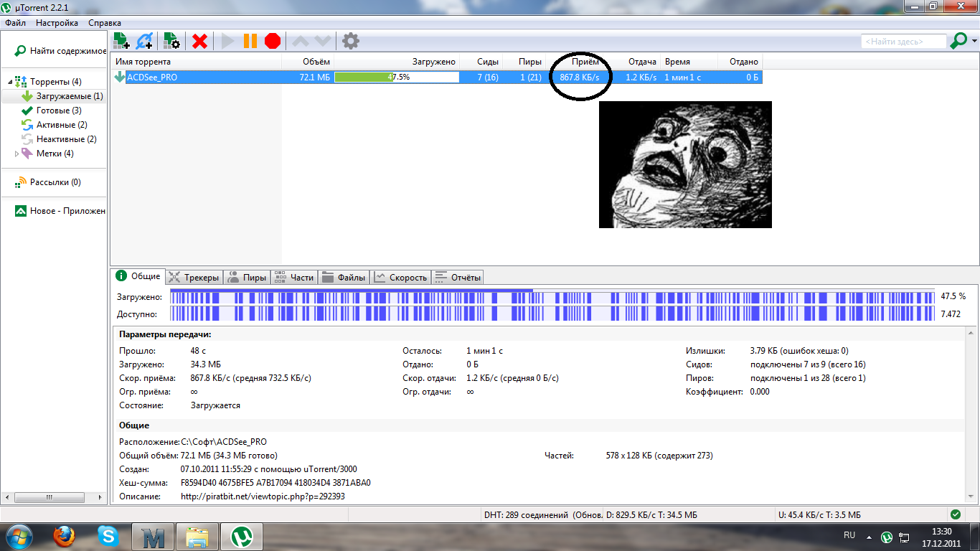The height and width of the screenshot is (551, 980).
Task: Click the Загружено pieces bar
Action: (x=553, y=296)
